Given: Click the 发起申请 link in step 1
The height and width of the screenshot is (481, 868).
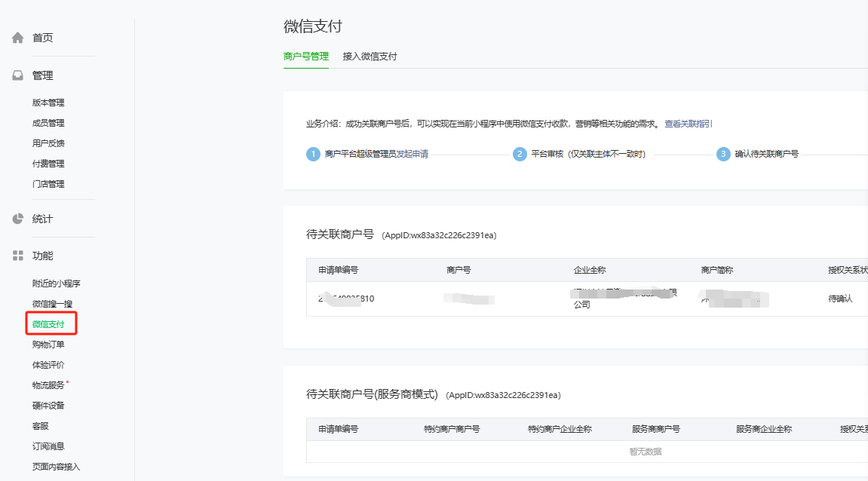Looking at the screenshot, I should tap(412, 154).
